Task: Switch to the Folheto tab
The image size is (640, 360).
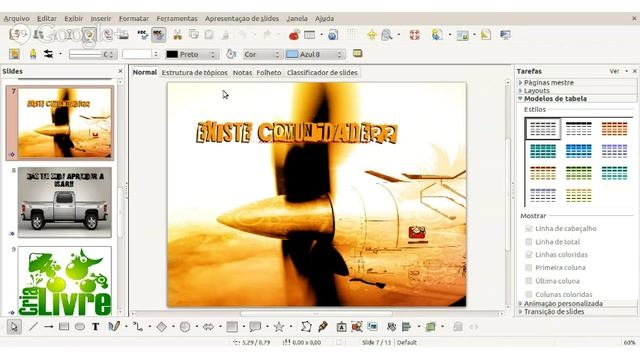Action: point(269,72)
